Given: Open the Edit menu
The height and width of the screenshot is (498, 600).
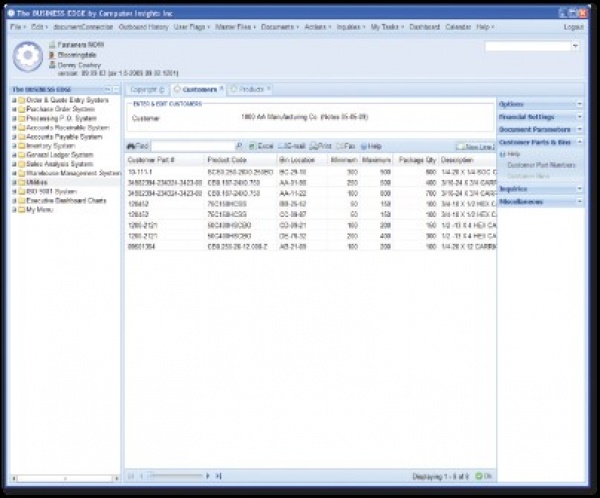Looking at the screenshot, I should click(x=39, y=27).
